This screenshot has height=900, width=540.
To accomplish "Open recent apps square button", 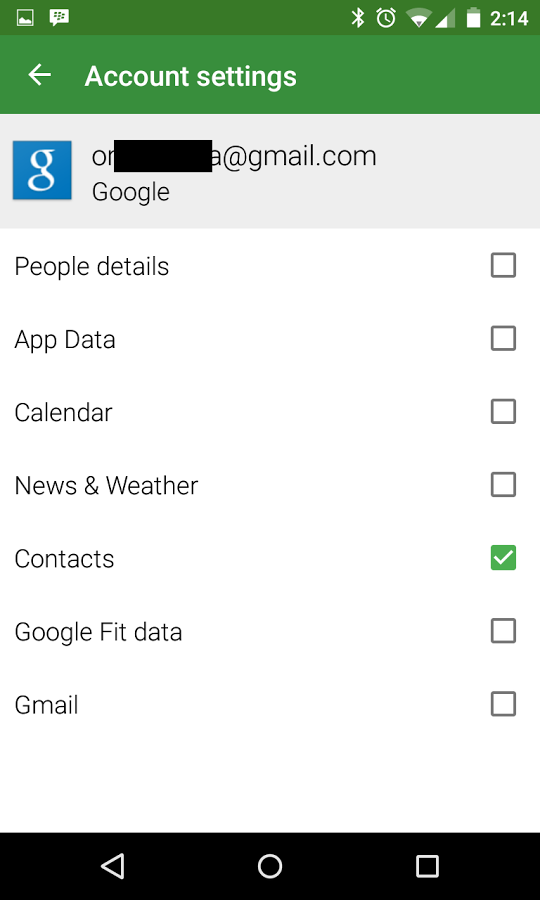I will tap(427, 866).
